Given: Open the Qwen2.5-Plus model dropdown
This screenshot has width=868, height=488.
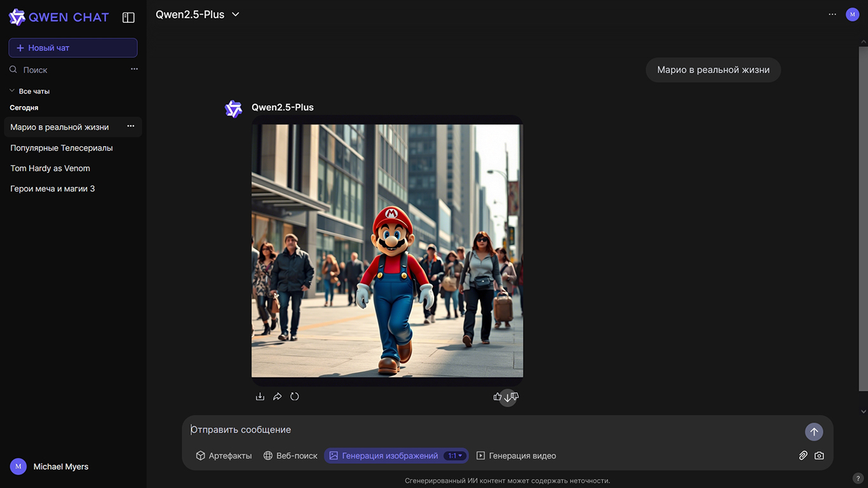Looking at the screenshot, I should 198,14.
